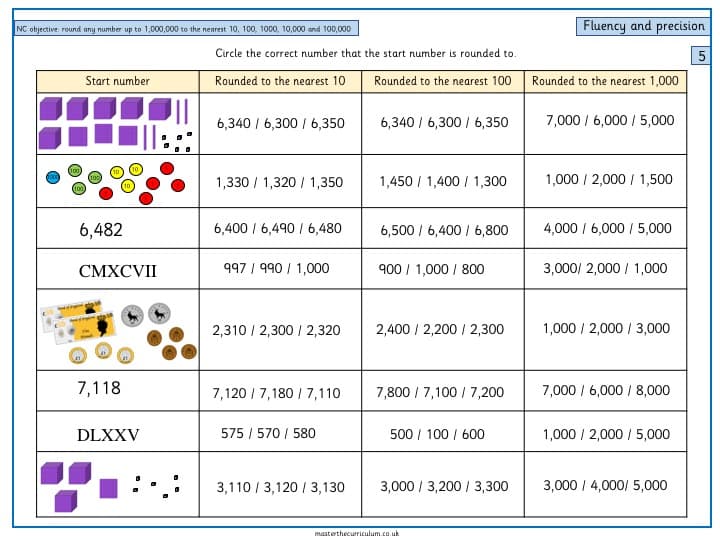Click the banknotes and coins image
This screenshot has width=720, height=540.
coord(118,332)
